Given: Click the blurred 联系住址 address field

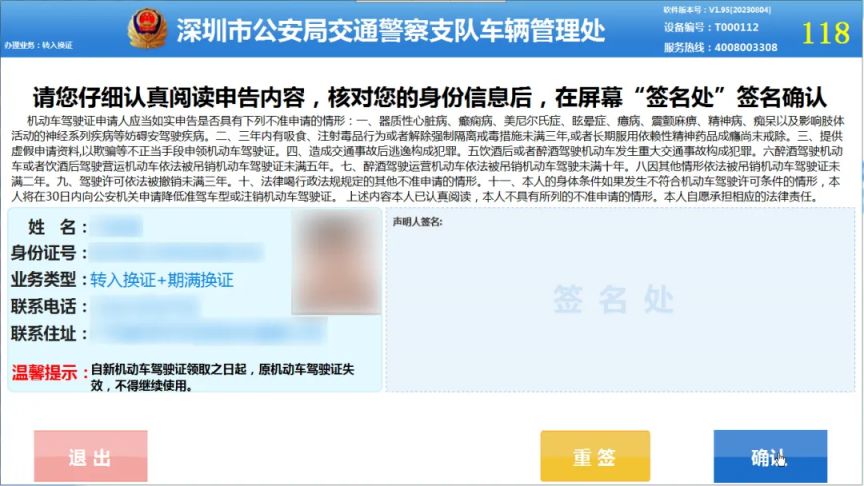Looking at the screenshot, I should (208, 333).
